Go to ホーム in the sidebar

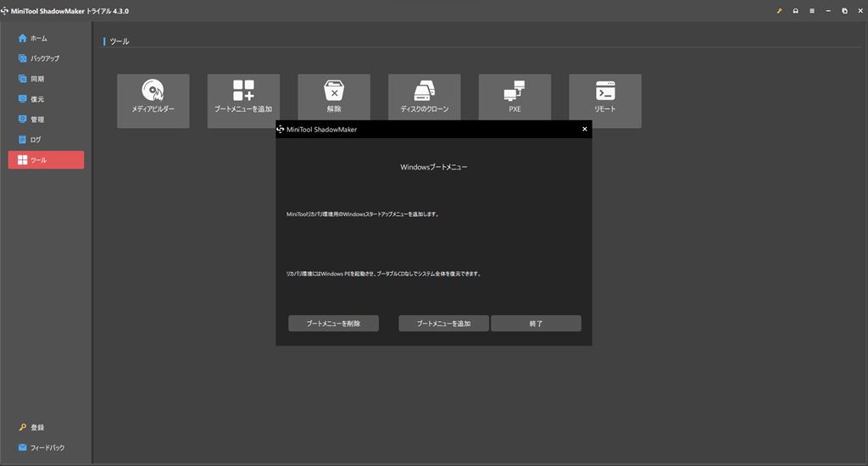[46, 38]
